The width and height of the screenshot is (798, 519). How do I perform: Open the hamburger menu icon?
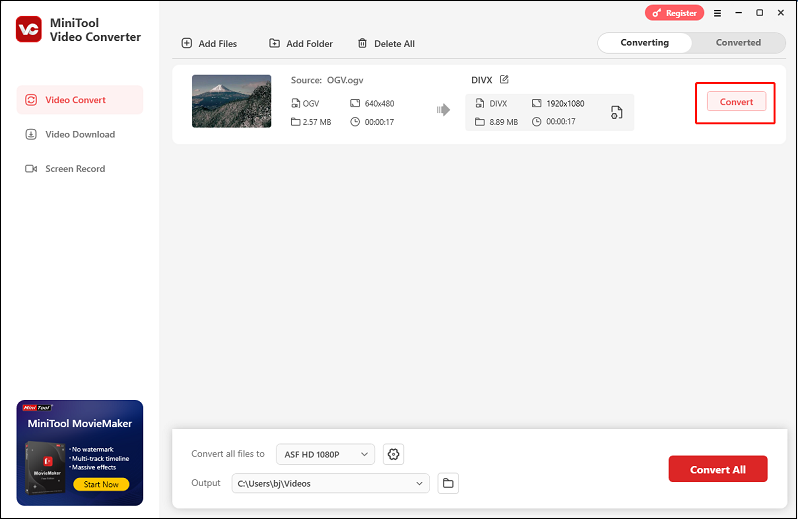pyautogui.click(x=717, y=13)
